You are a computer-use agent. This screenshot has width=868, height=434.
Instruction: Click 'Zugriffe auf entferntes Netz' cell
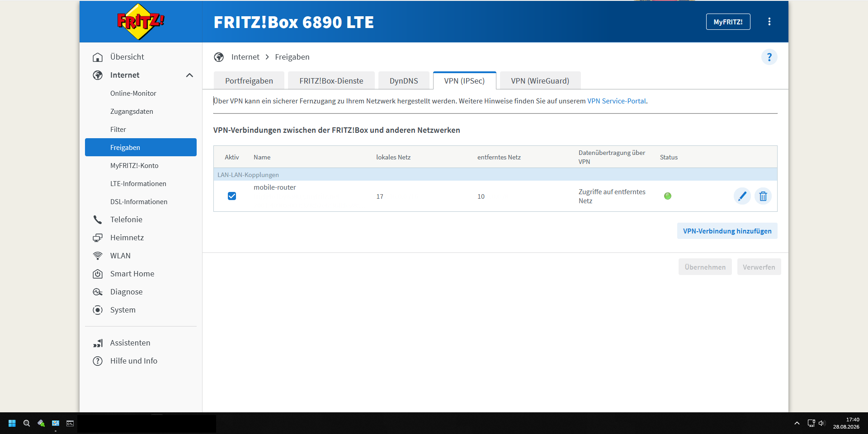[x=612, y=196]
